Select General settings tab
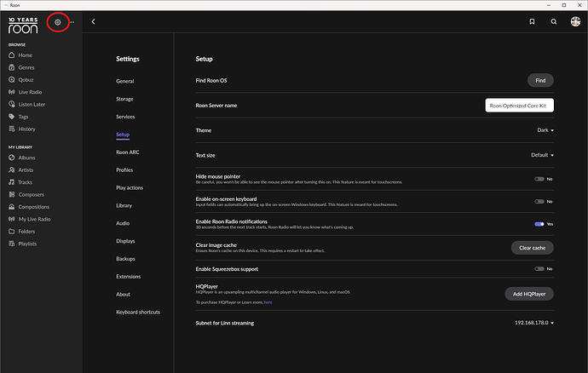588x373 pixels. (125, 81)
